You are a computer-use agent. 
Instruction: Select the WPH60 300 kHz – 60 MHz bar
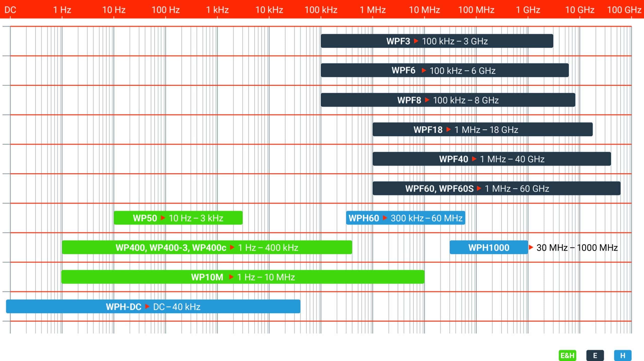pos(406,218)
